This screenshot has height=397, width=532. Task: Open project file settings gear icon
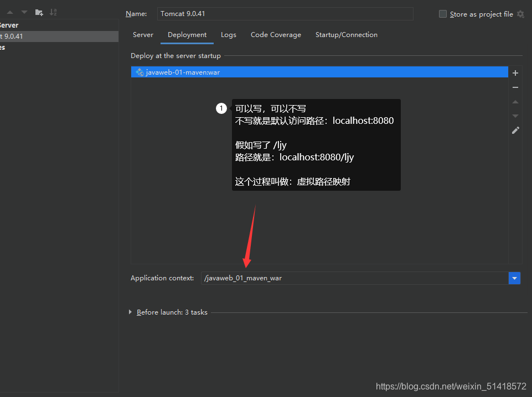520,14
